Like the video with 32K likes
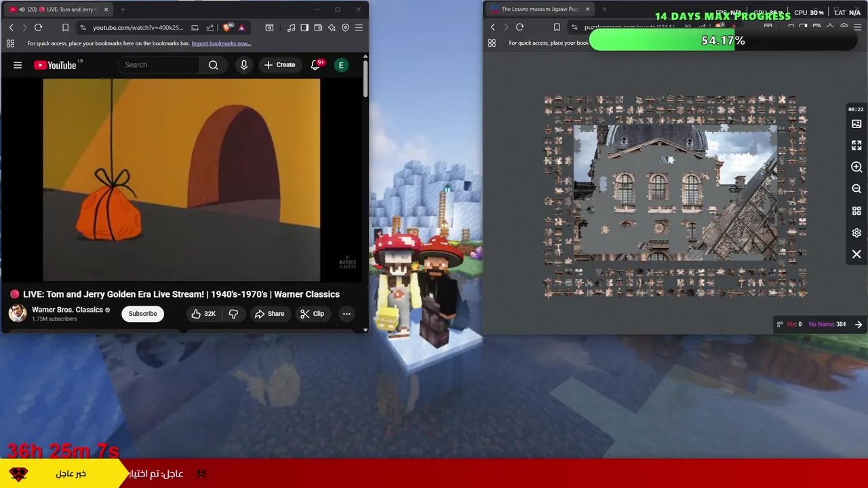 (x=203, y=314)
